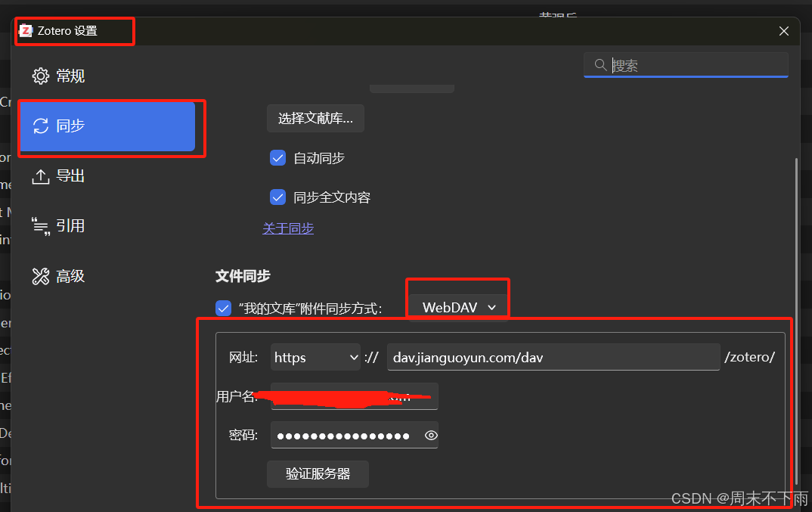Click the upload icon beside 导出
The height and width of the screenshot is (512, 812).
coord(40,176)
